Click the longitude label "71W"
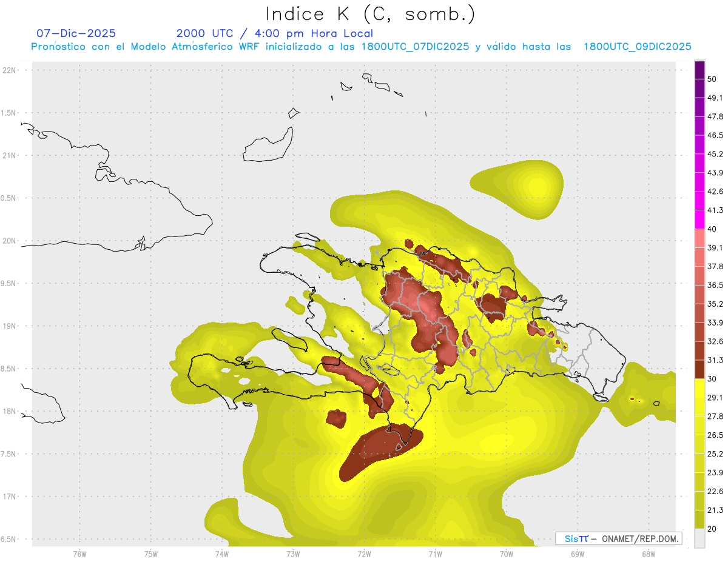 point(434,554)
